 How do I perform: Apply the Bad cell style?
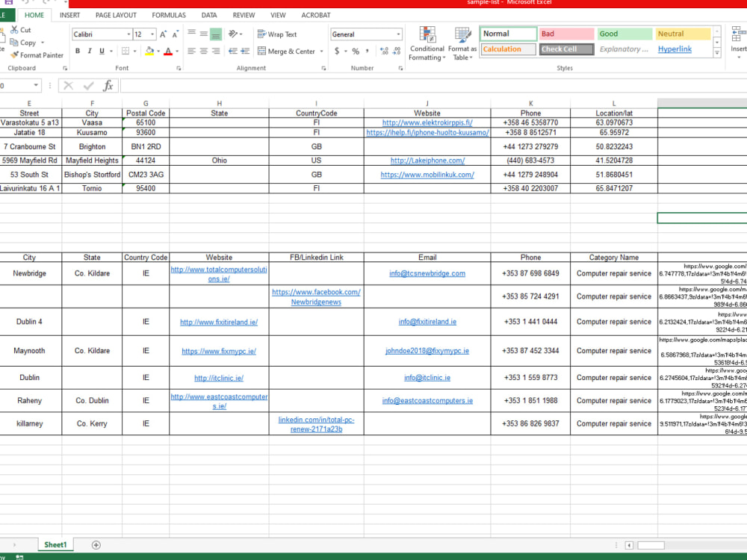(x=566, y=34)
